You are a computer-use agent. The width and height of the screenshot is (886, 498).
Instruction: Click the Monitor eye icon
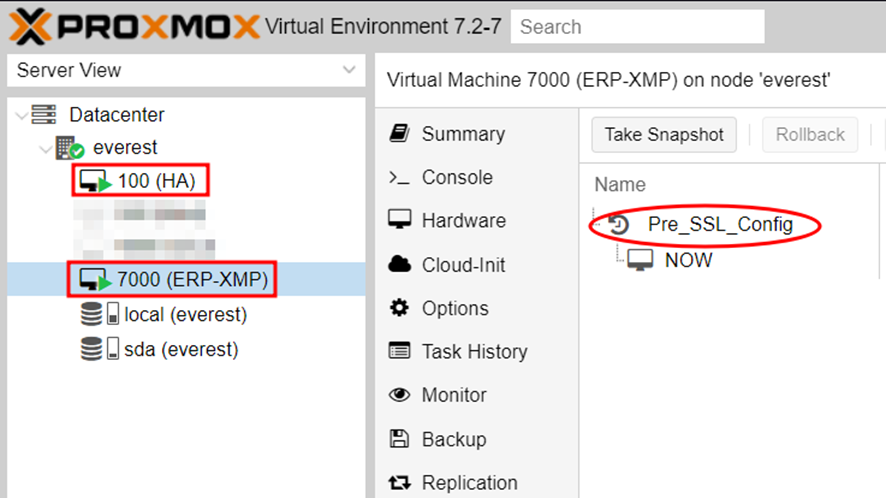(x=399, y=395)
